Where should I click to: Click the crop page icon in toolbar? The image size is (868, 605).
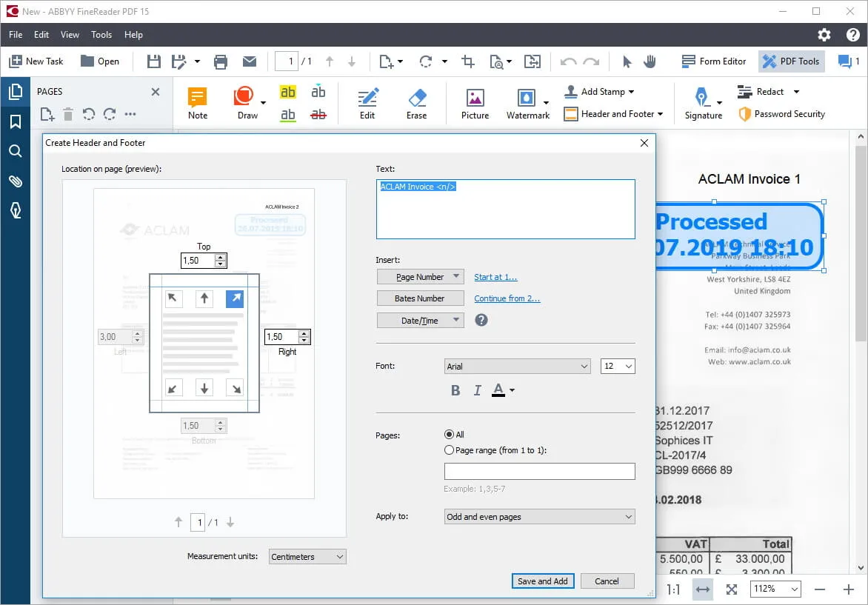(x=468, y=61)
